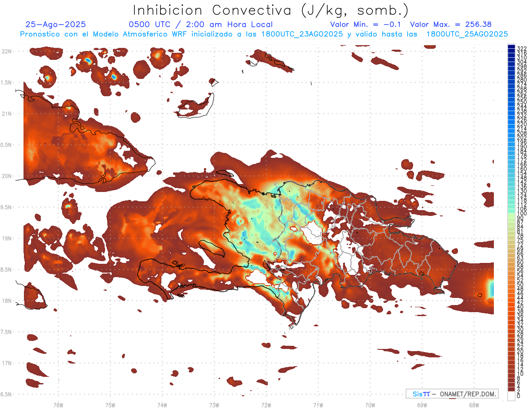
Task: Click the '71W' longitude label
Action: [318, 405]
